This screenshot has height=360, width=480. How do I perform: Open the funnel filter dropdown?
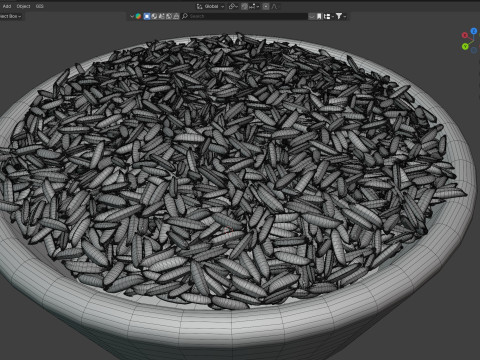(341, 16)
